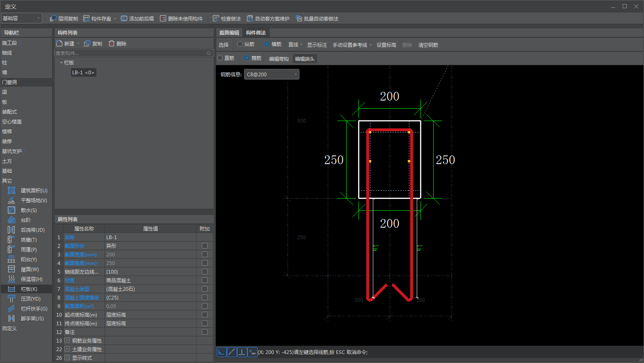
Task: Select the 雨篷(P) icon
Action: 11,249
